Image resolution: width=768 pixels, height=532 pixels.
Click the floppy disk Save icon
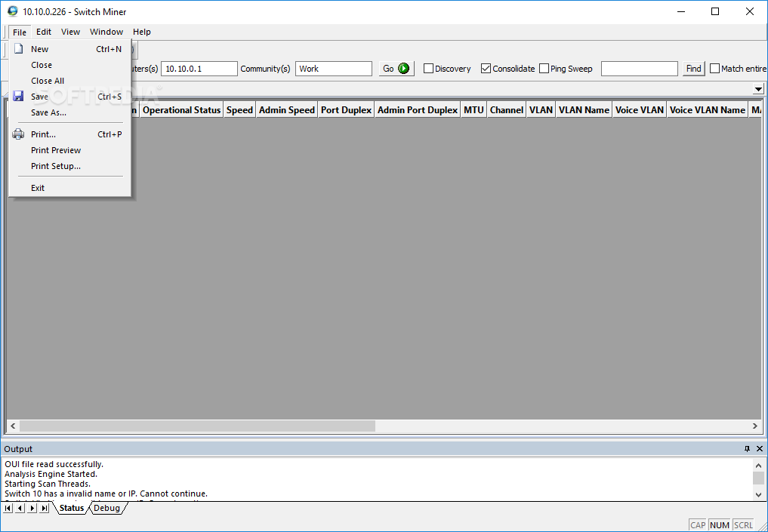(18, 97)
